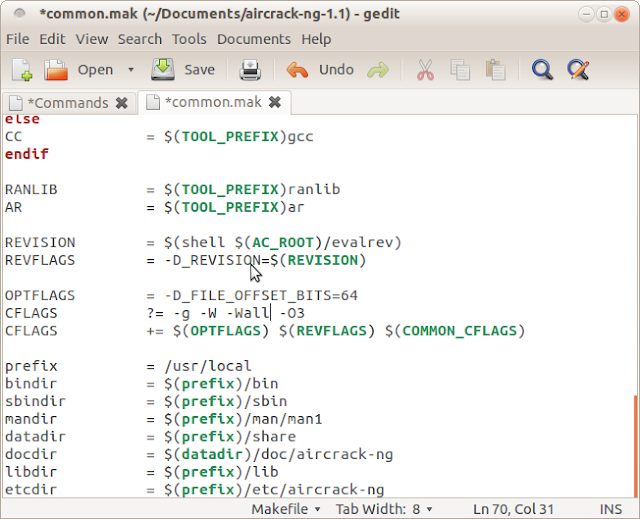The image size is (640, 519).
Task: Open the Tools menu
Action: pos(189,39)
